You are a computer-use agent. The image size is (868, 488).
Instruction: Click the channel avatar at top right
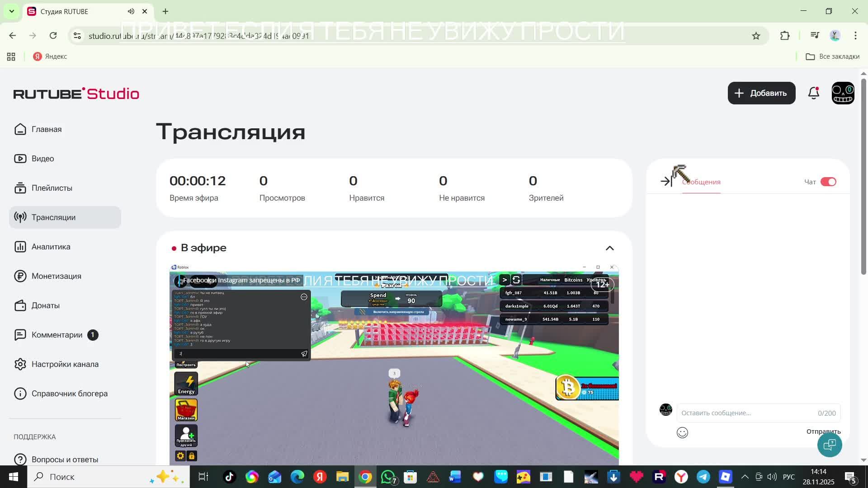[843, 93]
